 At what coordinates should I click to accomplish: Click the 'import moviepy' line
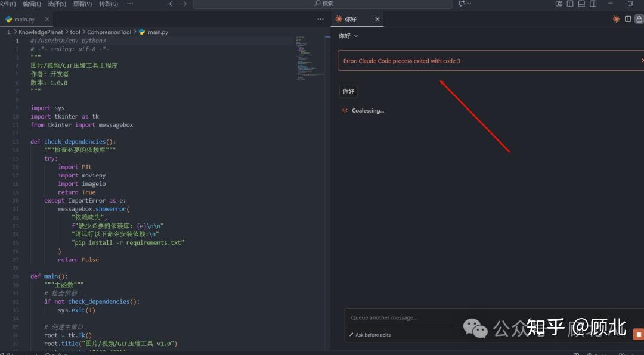click(x=82, y=175)
